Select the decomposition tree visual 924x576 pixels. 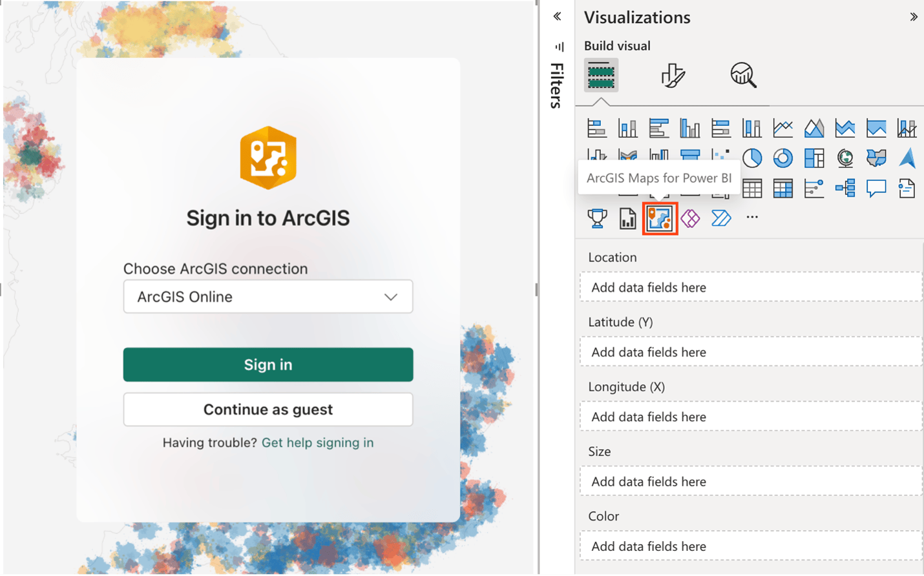point(845,188)
